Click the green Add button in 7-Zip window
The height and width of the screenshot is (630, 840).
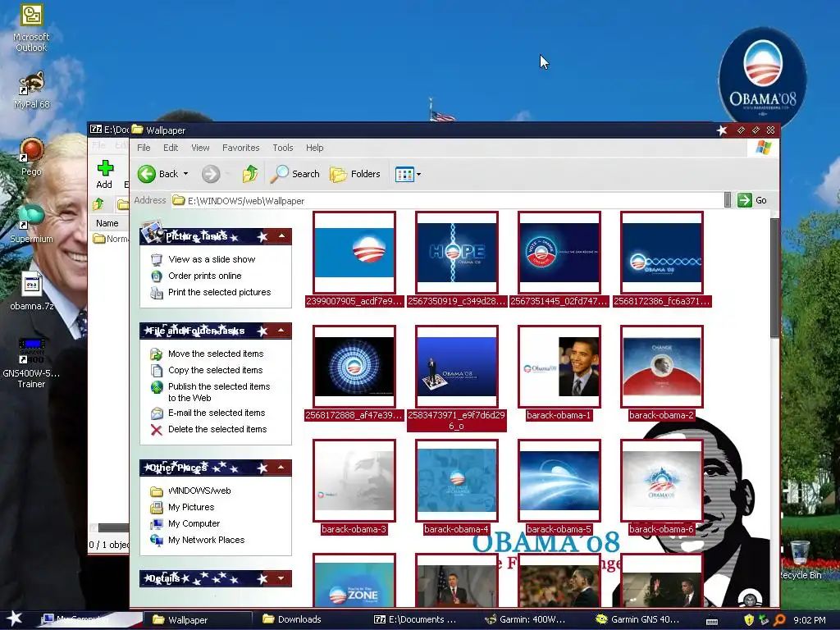click(x=104, y=176)
